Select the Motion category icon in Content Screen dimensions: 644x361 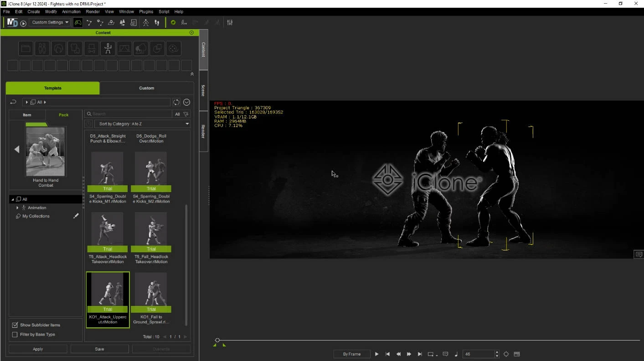pos(108,48)
